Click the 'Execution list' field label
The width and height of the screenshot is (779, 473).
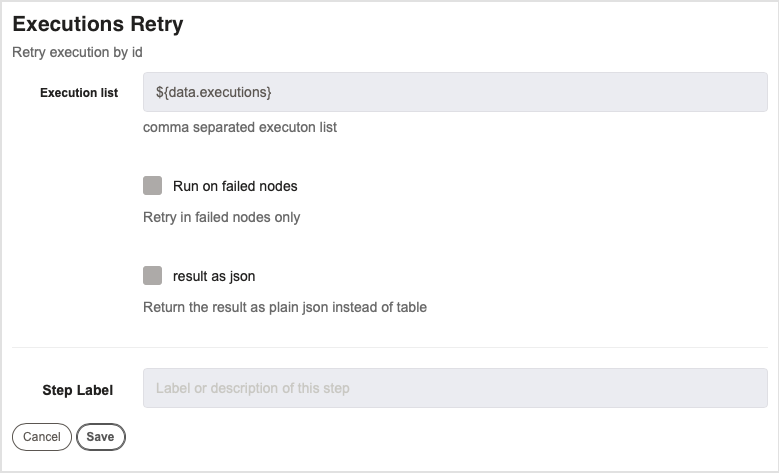point(79,93)
